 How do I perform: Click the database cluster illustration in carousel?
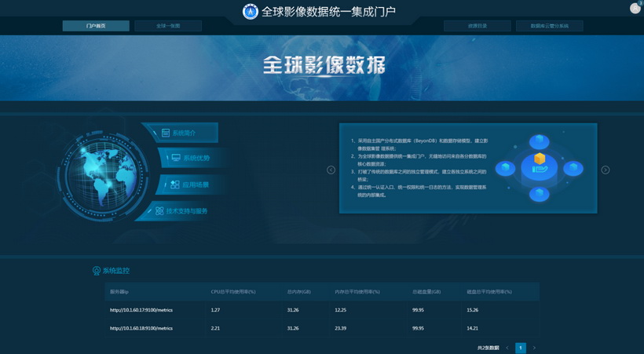pos(540,167)
